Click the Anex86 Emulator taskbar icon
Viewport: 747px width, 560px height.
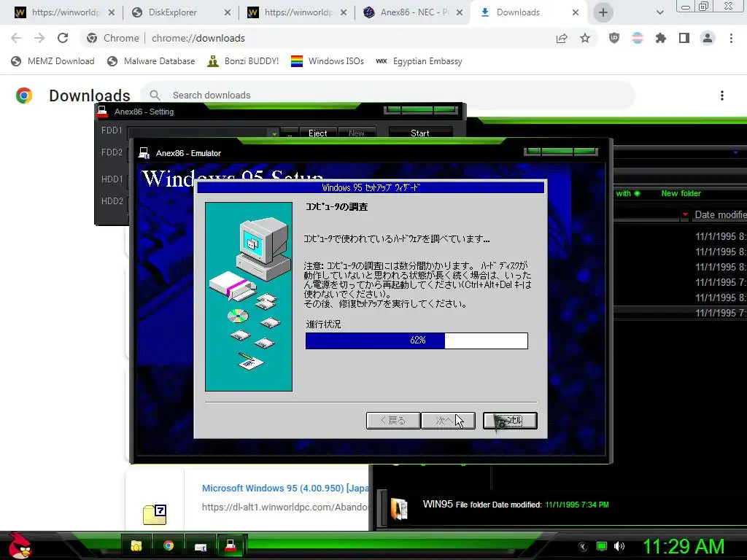coord(201,545)
